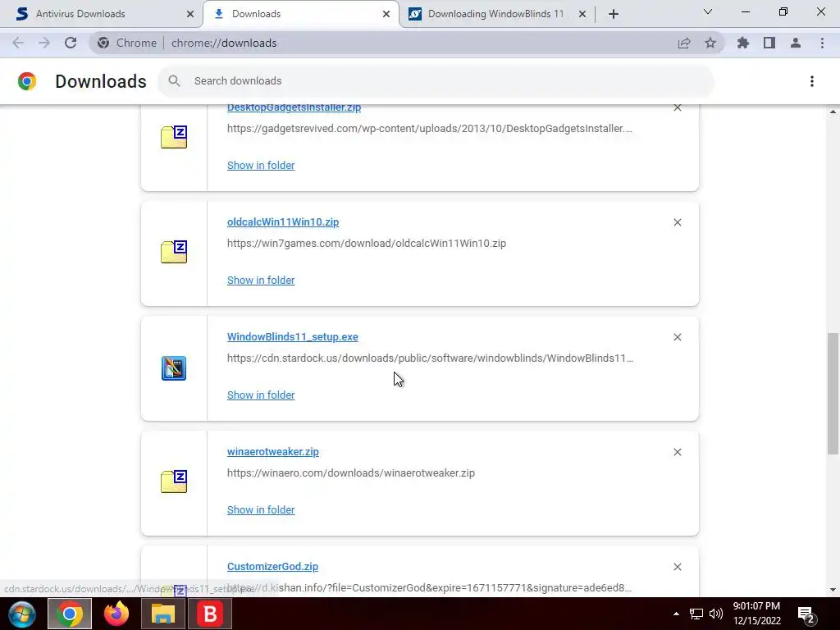840x630 pixels.
Task: Remove oldcalcWin11Win10.zip from the list
Action: click(677, 222)
